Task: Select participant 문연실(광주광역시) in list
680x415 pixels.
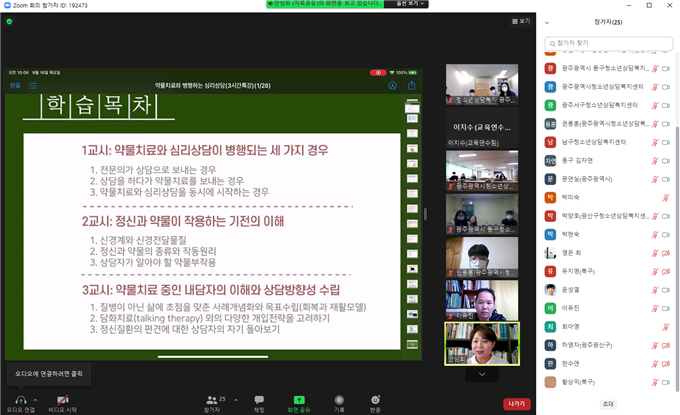Action: point(590,178)
